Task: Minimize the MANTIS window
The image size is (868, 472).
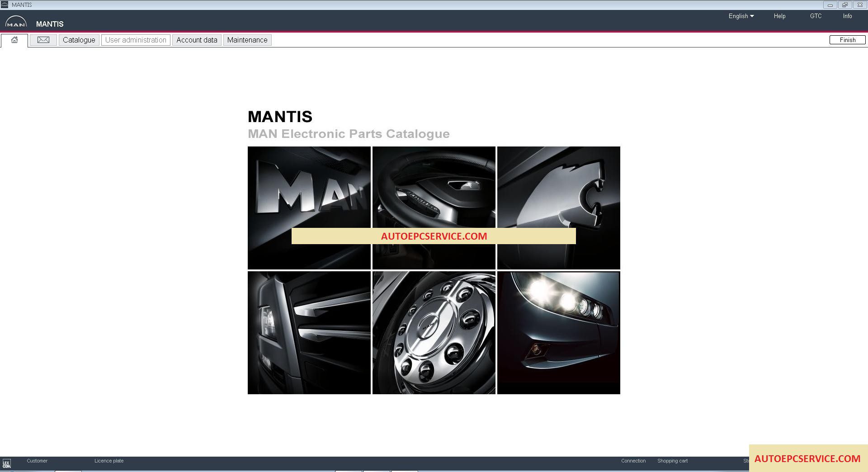Action: (x=830, y=5)
